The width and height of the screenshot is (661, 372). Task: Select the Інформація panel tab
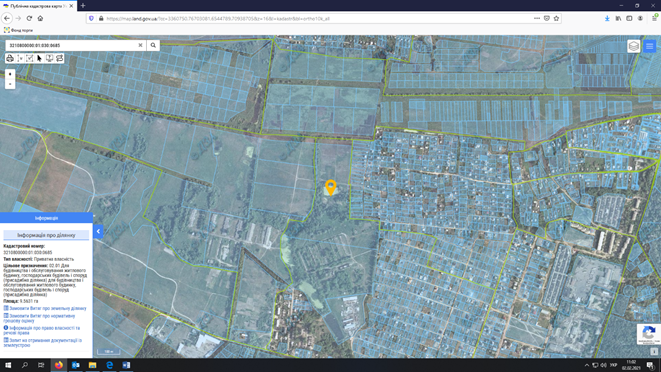(x=46, y=218)
